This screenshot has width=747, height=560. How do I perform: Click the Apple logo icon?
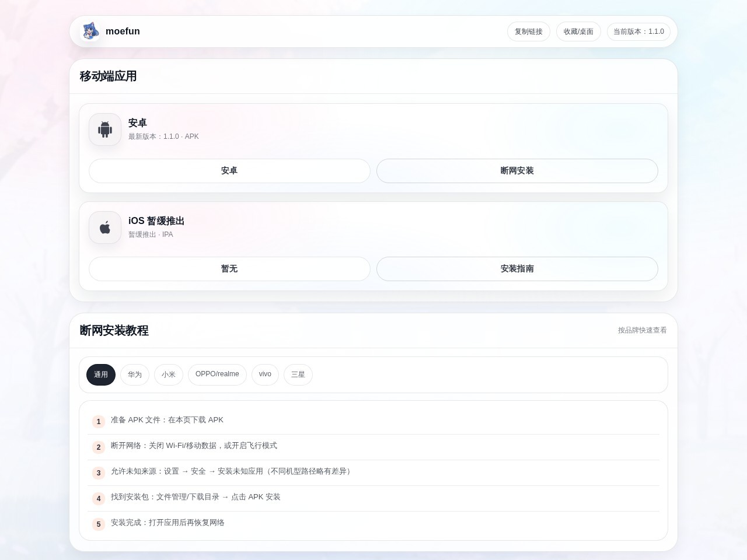[105, 227]
